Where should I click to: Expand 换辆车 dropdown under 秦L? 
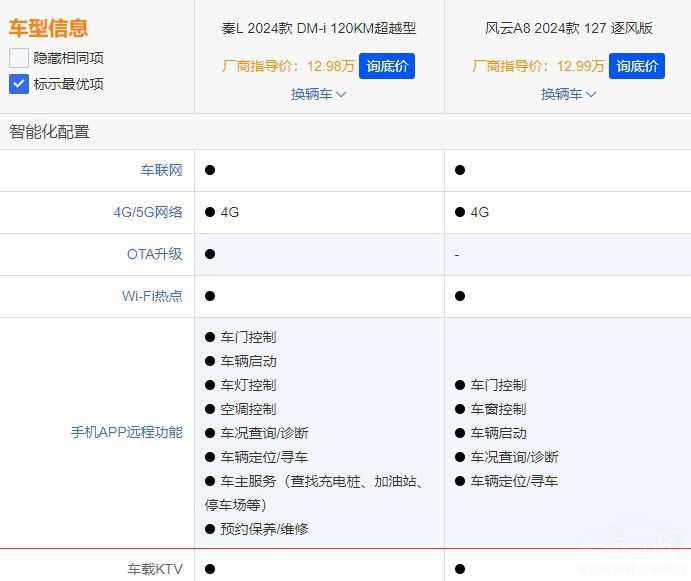tap(318, 94)
